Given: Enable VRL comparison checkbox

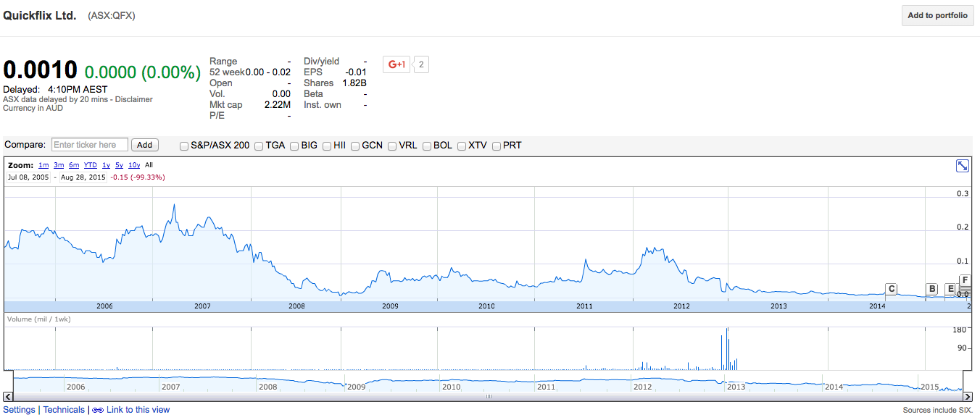Looking at the screenshot, I should pos(392,146).
